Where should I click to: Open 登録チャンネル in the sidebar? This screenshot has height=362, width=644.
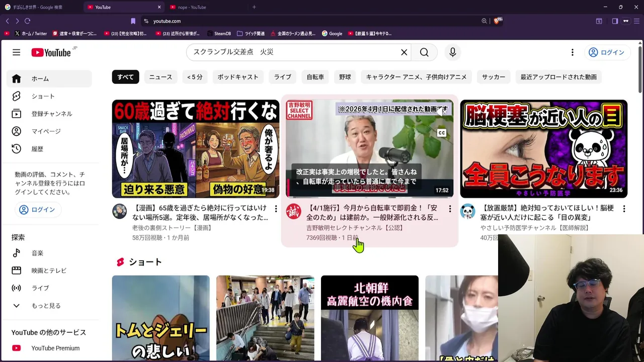49,114
